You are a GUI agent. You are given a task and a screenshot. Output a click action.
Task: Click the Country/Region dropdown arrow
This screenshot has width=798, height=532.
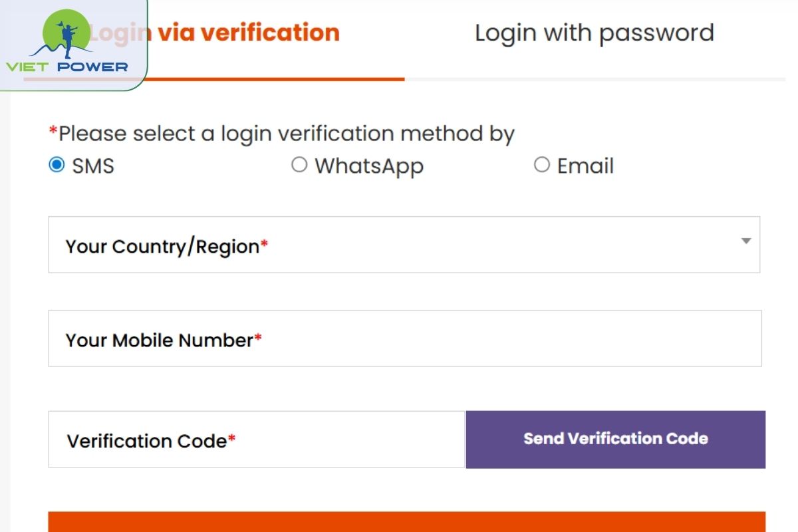pos(746,241)
